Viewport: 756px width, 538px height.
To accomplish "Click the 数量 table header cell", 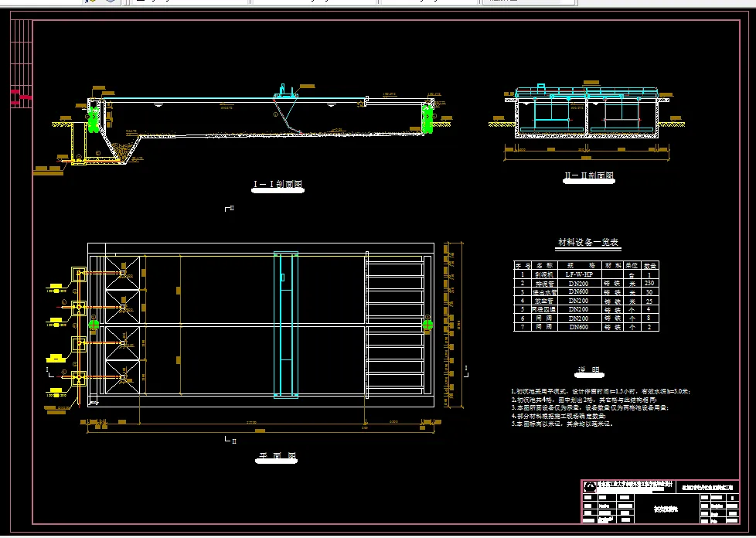I will pos(649,266).
